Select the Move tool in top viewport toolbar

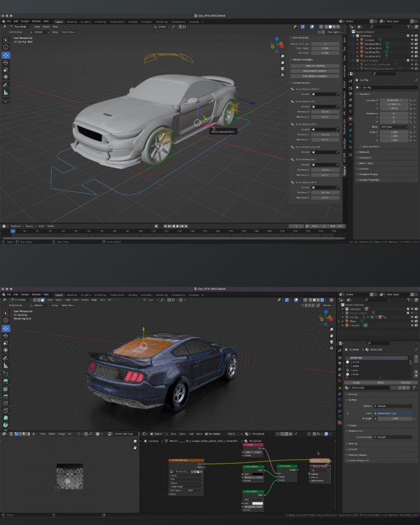click(x=6, y=54)
